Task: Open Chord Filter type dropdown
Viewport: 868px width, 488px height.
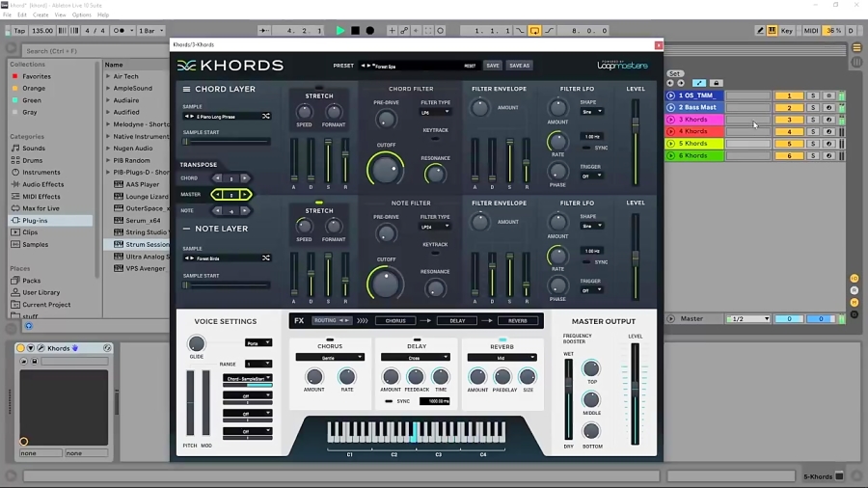Action: [x=435, y=112]
